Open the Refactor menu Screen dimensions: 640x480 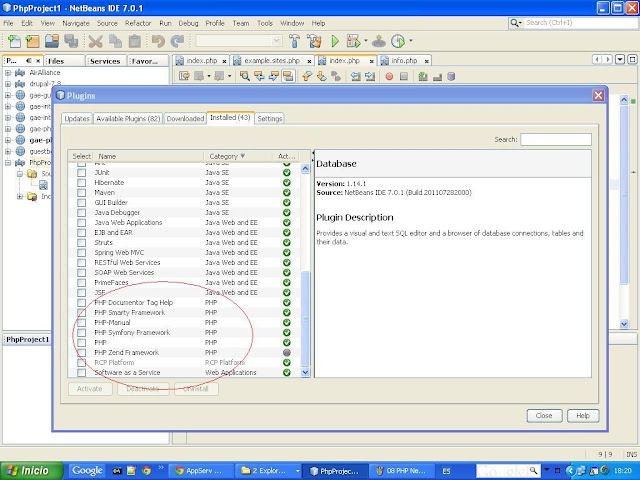coord(138,23)
